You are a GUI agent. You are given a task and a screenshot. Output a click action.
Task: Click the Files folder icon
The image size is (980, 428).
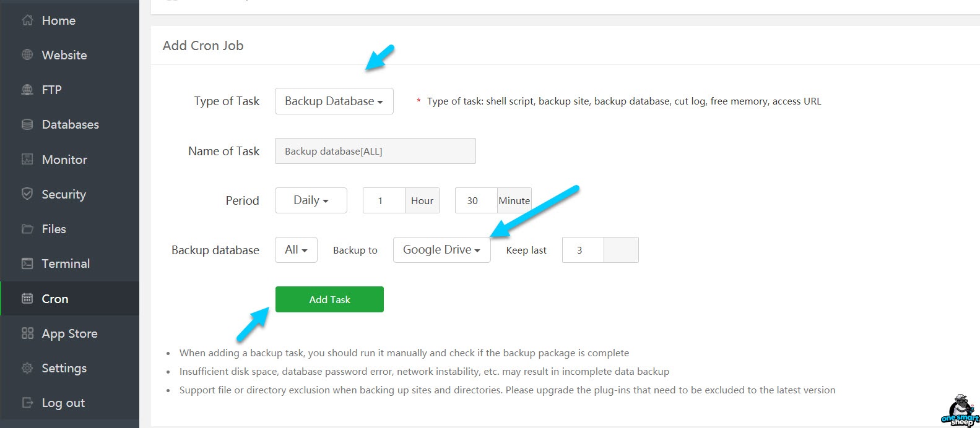coord(27,229)
